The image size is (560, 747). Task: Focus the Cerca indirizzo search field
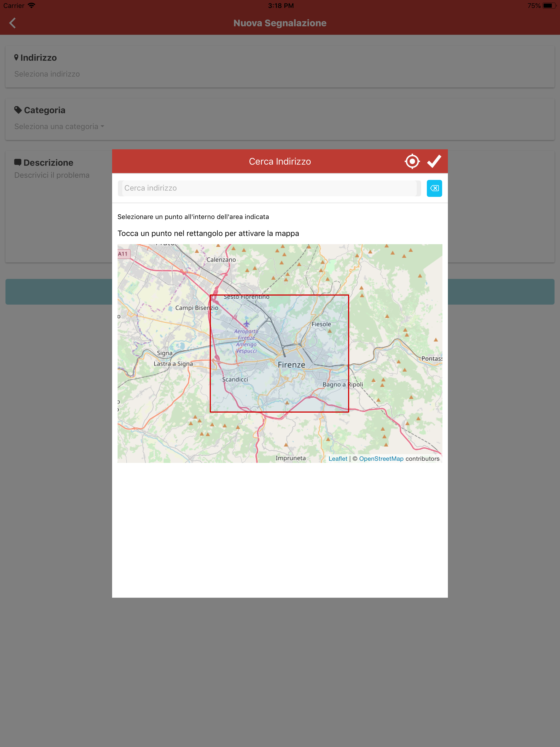[x=269, y=188]
